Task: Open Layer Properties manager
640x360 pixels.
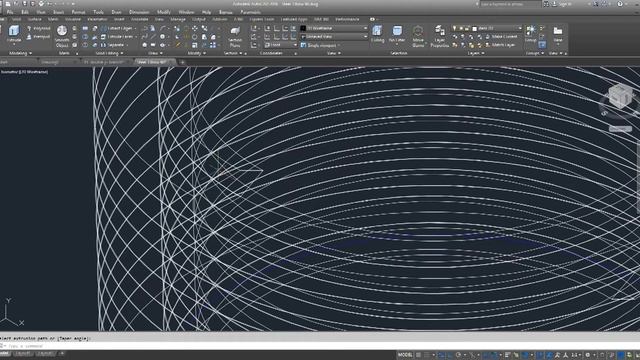Action: pyautogui.click(x=440, y=36)
